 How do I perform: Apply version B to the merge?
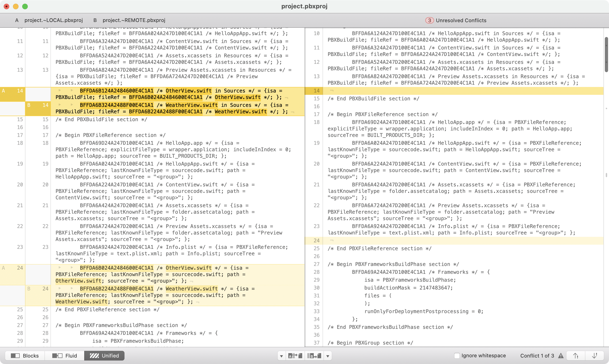point(314,356)
